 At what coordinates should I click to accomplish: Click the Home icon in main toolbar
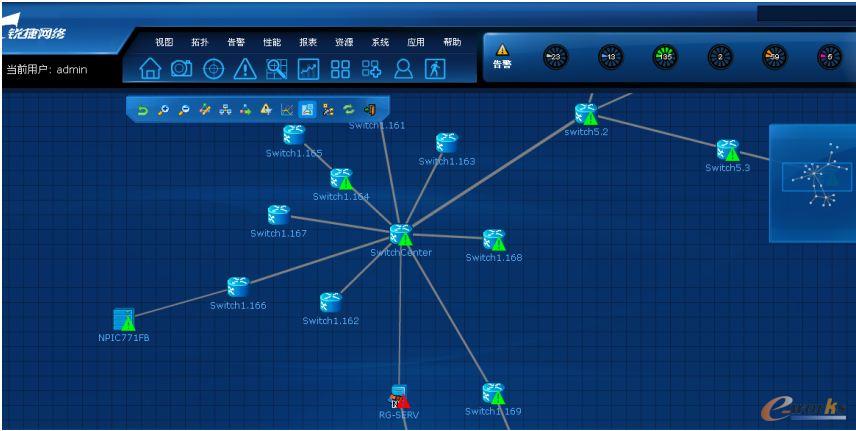click(x=150, y=68)
